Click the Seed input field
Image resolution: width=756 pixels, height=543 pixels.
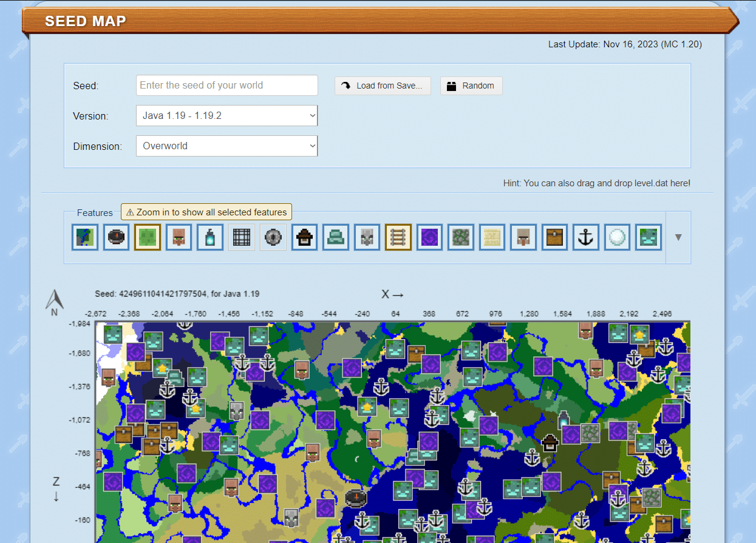click(x=226, y=86)
